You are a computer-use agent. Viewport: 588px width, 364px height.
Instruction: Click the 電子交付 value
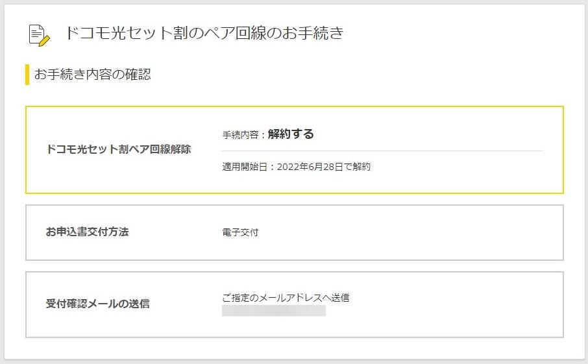pos(240,232)
